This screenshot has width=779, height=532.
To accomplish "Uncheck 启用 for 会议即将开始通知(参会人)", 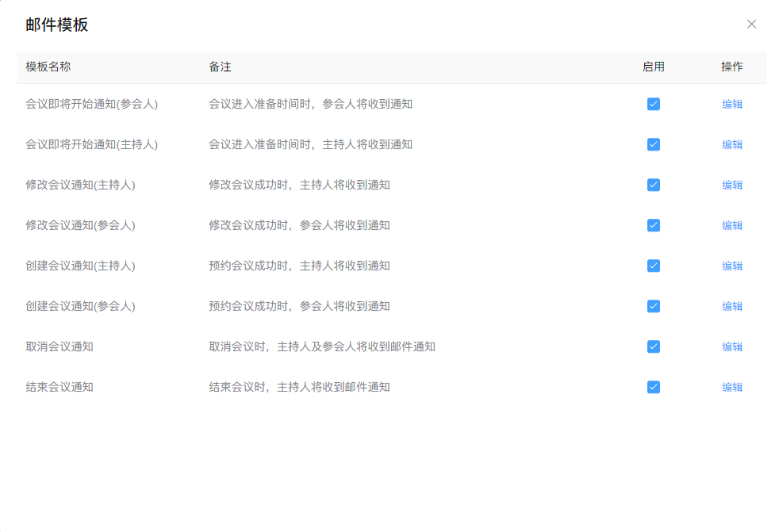I will pos(653,104).
